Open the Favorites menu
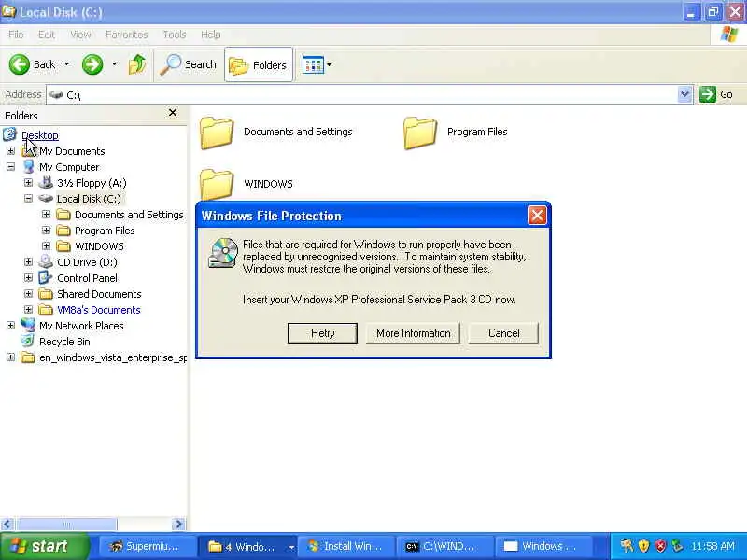The height and width of the screenshot is (560, 747). pyautogui.click(x=126, y=35)
